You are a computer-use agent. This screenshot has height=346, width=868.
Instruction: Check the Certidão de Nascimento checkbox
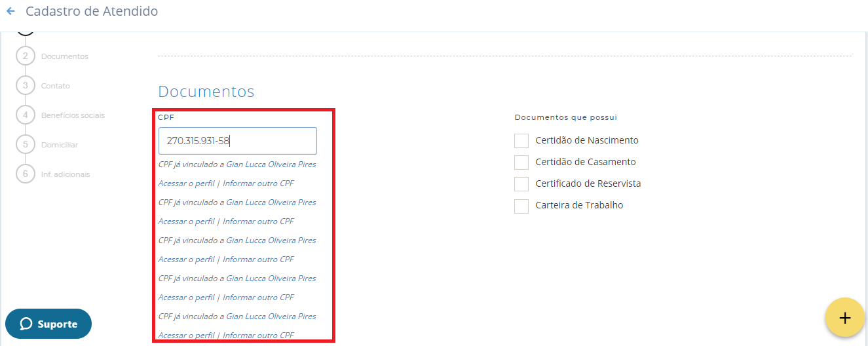point(521,141)
